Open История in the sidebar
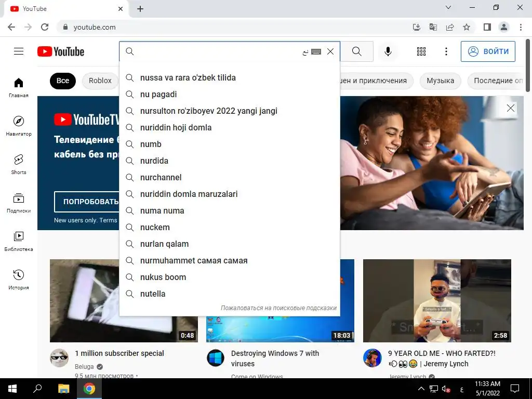This screenshot has width=532, height=399. click(18, 280)
